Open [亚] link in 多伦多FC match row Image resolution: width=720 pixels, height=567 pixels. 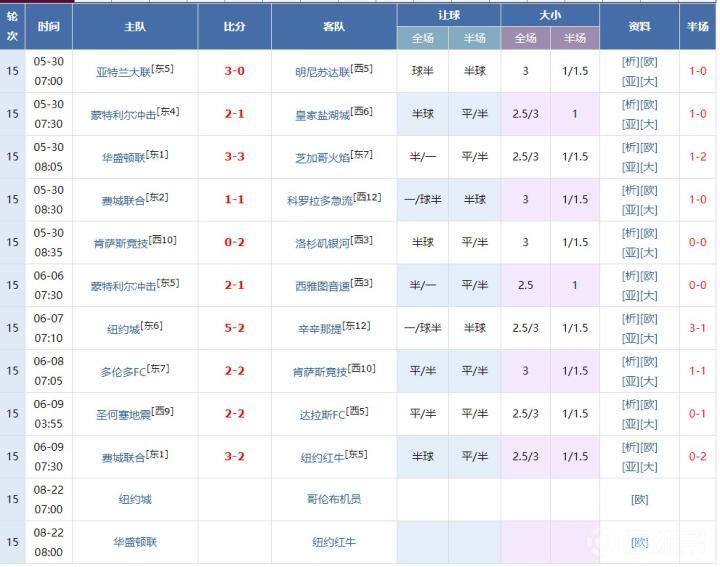630,381
